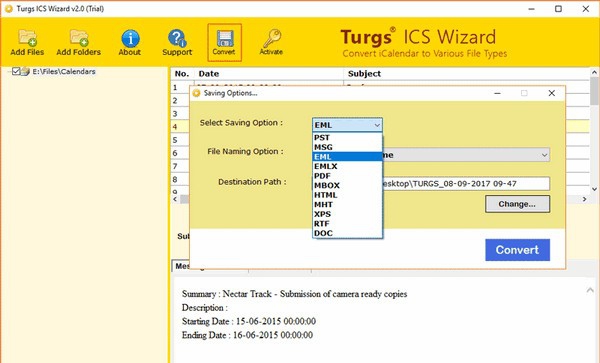Choose EML highlighted entry in the list

(347, 157)
